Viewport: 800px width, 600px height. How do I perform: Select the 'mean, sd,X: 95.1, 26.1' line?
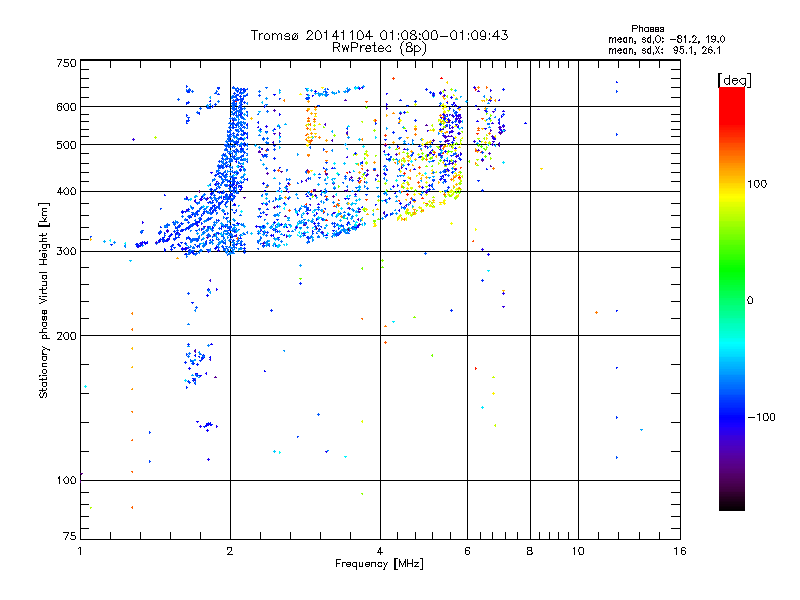pyautogui.click(x=664, y=50)
